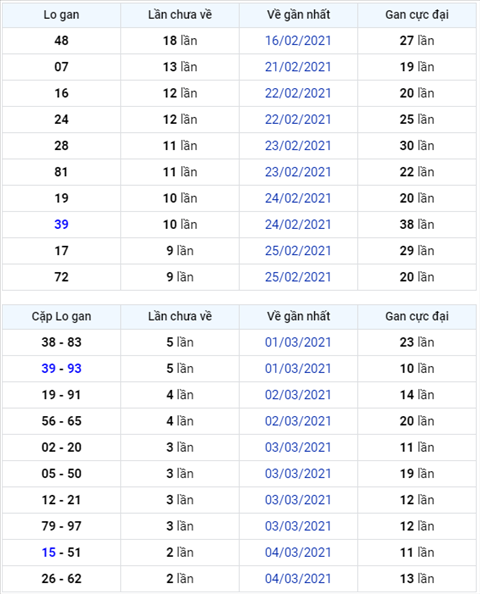This screenshot has height=594, width=480.
Task: Open date 23/02/2021 in row 28
Action: [x=298, y=146]
